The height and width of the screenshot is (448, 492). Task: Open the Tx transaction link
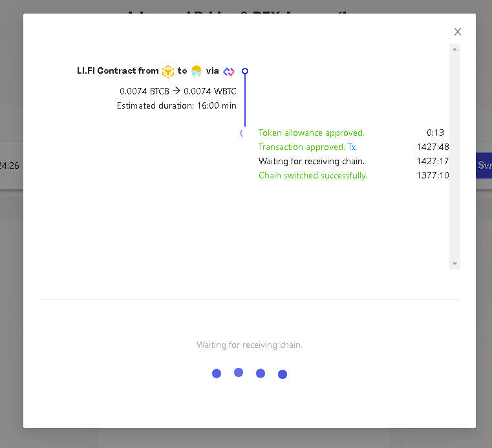352,147
